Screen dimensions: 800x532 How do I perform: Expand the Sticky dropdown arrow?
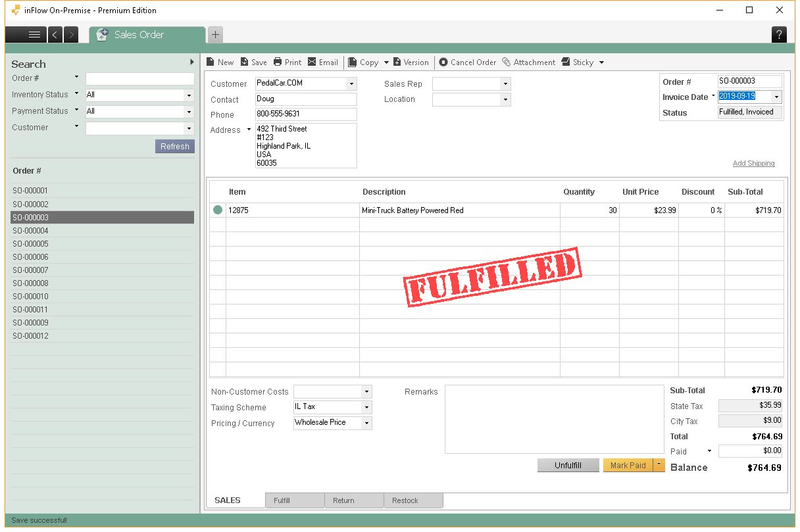(601, 62)
